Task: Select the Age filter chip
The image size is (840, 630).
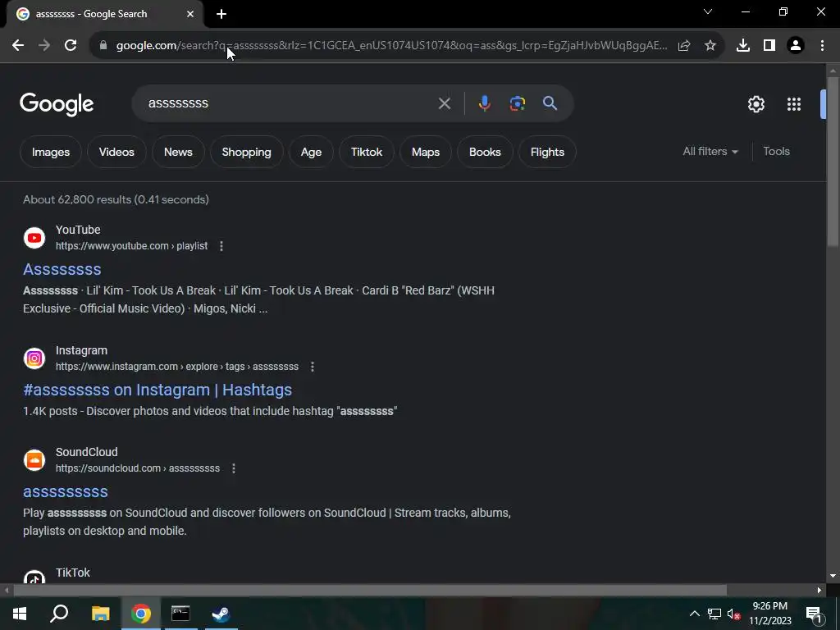Action: [311, 152]
